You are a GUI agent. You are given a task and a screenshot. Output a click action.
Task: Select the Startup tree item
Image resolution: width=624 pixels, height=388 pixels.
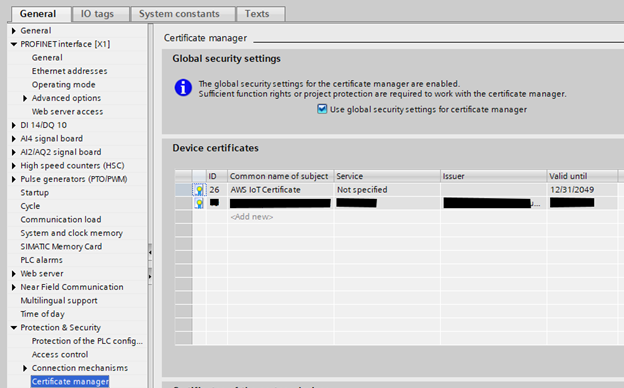click(35, 193)
